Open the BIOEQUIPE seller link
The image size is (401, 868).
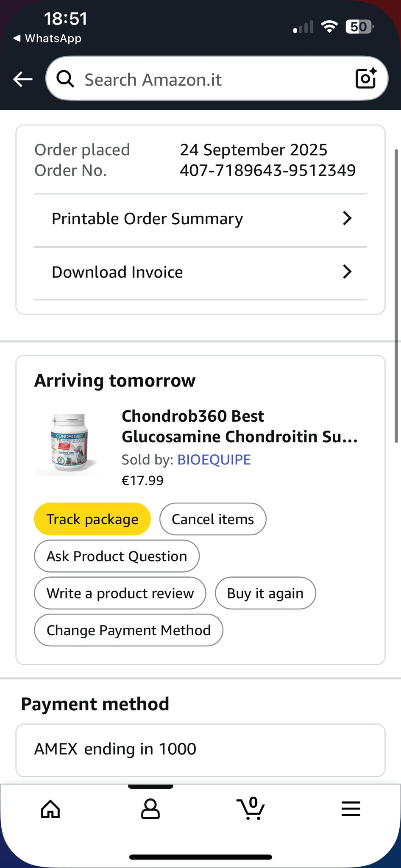coord(214,459)
